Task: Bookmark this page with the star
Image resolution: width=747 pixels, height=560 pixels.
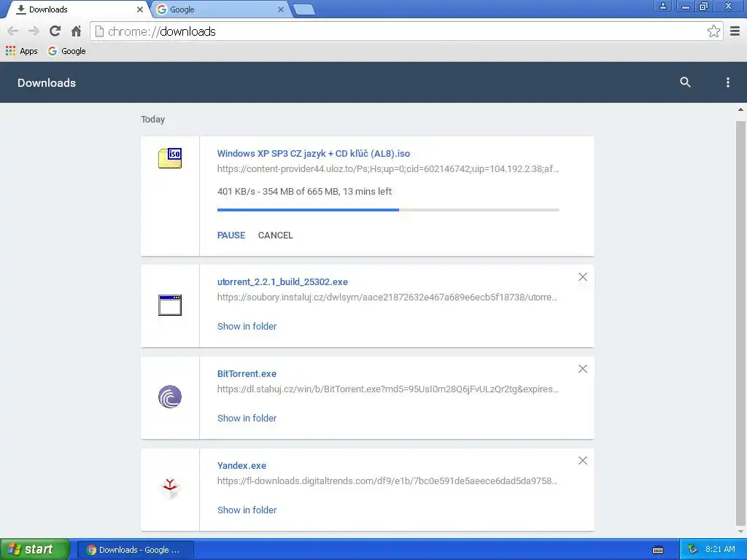Action: point(713,31)
